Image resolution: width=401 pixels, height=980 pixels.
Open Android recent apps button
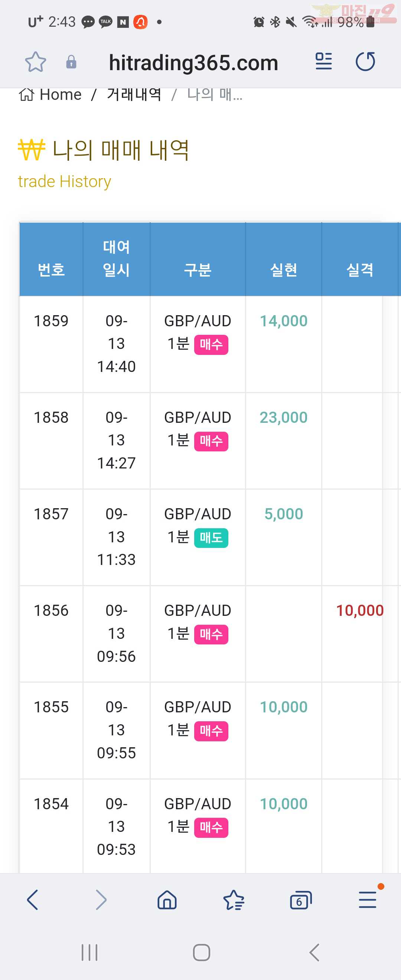click(x=89, y=952)
